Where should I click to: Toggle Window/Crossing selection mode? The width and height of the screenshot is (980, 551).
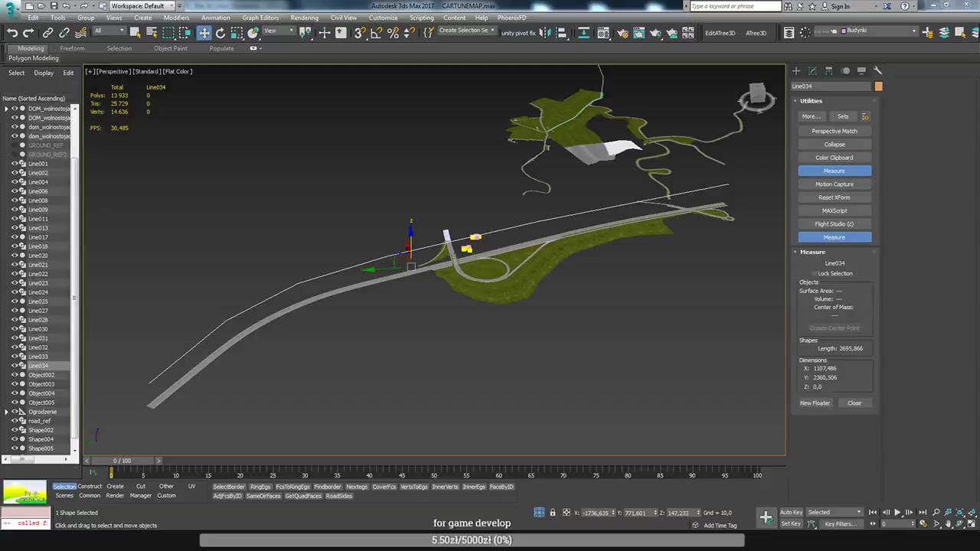185,33
